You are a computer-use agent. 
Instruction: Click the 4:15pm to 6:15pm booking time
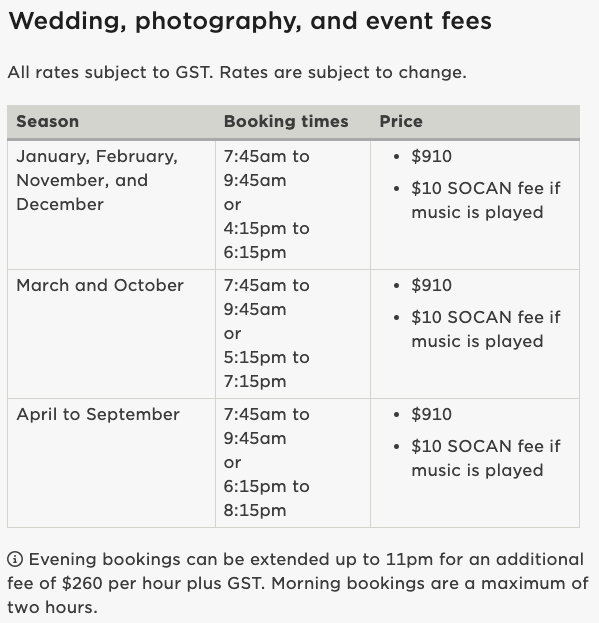click(x=266, y=240)
